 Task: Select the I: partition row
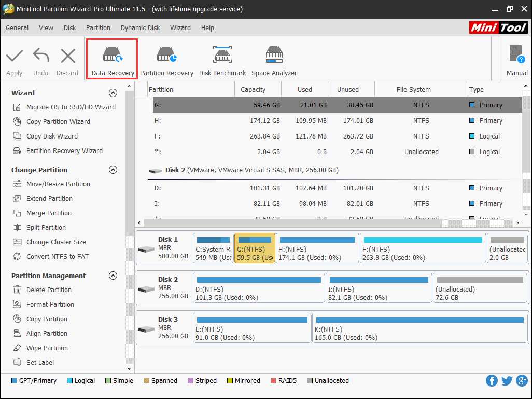point(337,204)
